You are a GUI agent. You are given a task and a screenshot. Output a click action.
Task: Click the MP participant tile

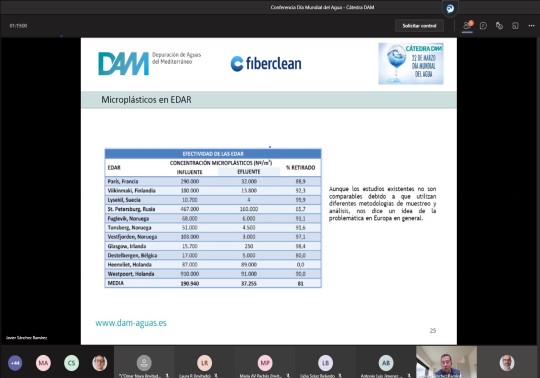265,362
